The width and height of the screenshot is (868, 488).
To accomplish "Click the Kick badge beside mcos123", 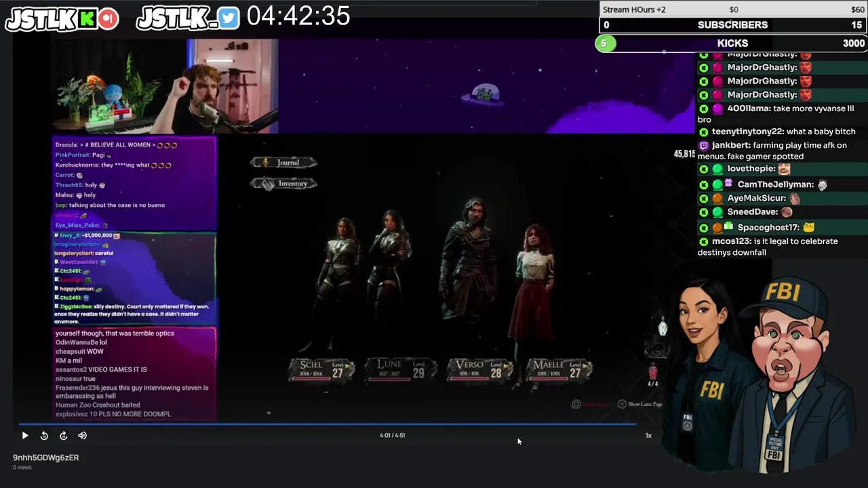I will [x=704, y=241].
